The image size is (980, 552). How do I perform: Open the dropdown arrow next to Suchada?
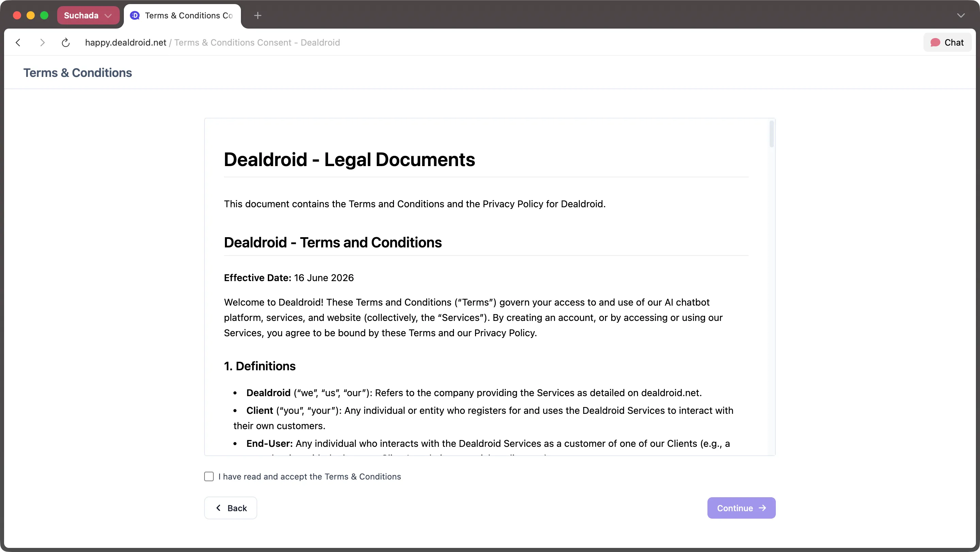click(x=109, y=16)
